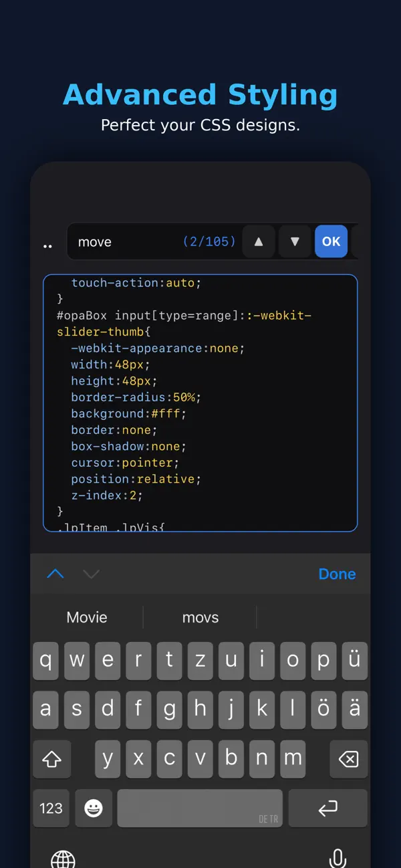Tap the microphone dictation icon

point(338,859)
